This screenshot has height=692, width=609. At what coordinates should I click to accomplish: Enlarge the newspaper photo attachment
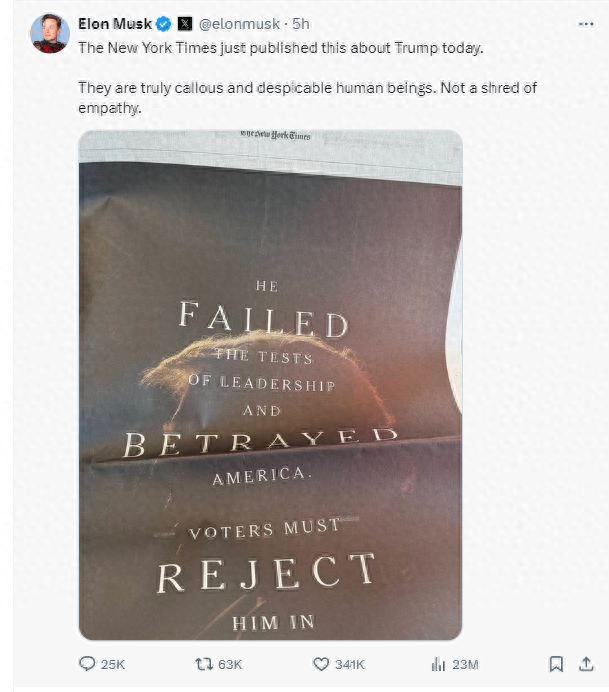coord(270,385)
